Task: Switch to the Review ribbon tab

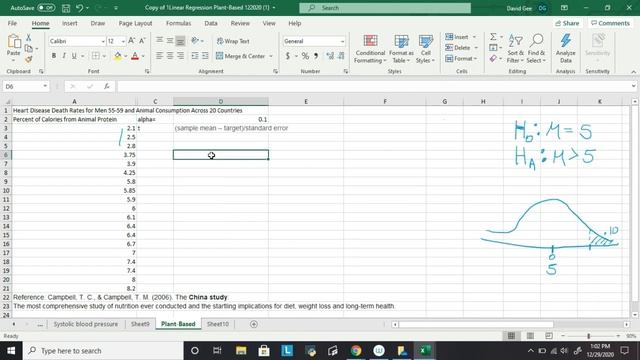Action: [240, 23]
